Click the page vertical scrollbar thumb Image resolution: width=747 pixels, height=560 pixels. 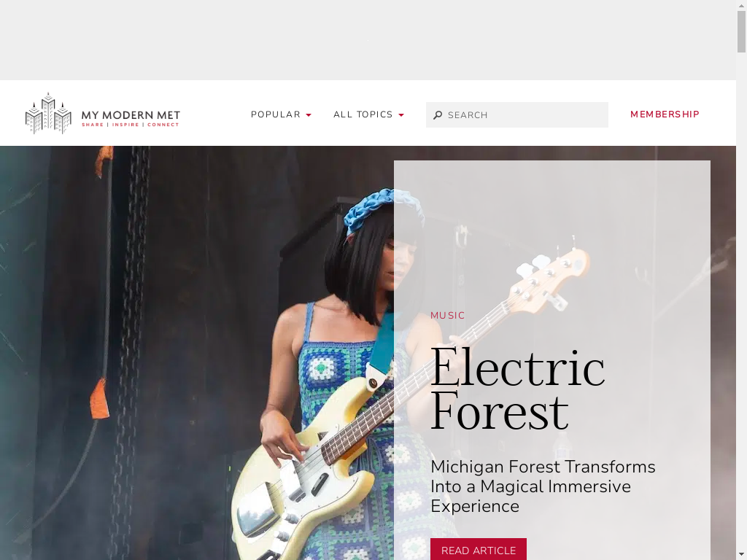click(x=741, y=31)
